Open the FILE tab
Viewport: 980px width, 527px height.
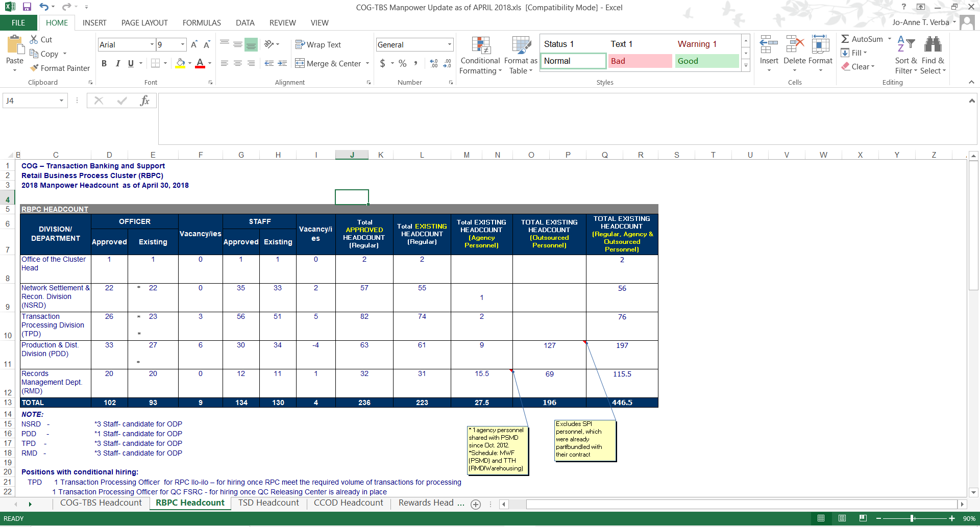(x=18, y=22)
